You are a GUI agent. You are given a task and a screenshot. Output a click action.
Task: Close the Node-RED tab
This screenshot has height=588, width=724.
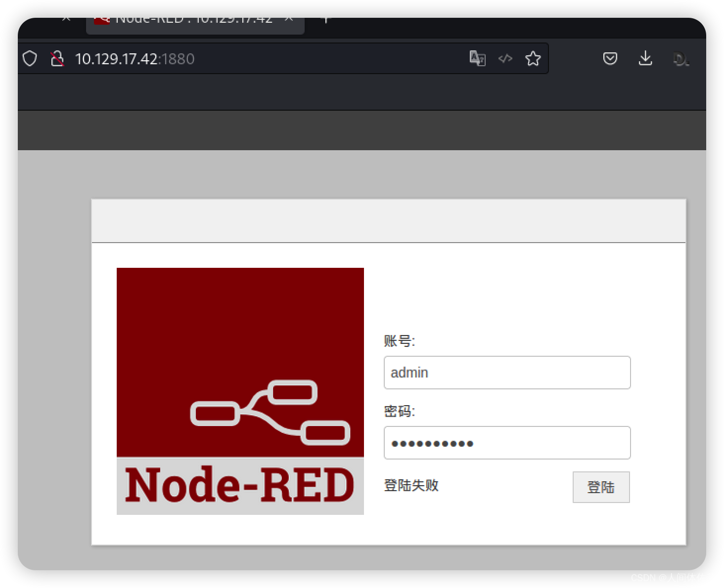point(289,19)
